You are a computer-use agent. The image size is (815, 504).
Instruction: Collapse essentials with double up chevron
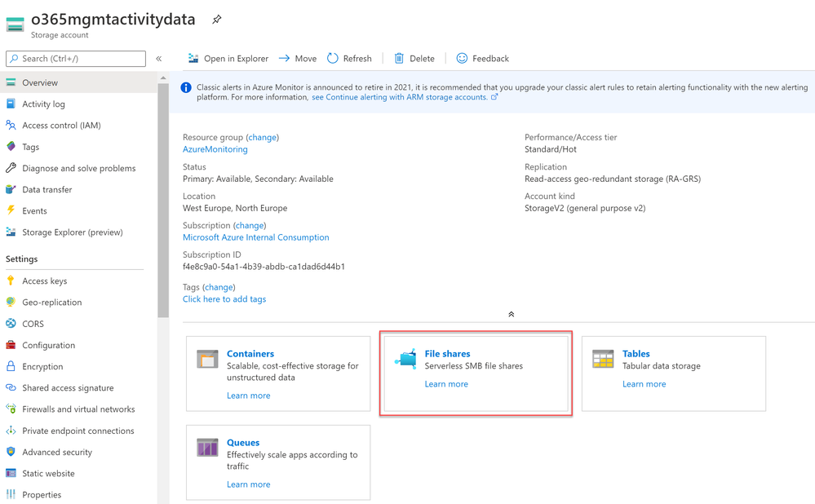[511, 314]
